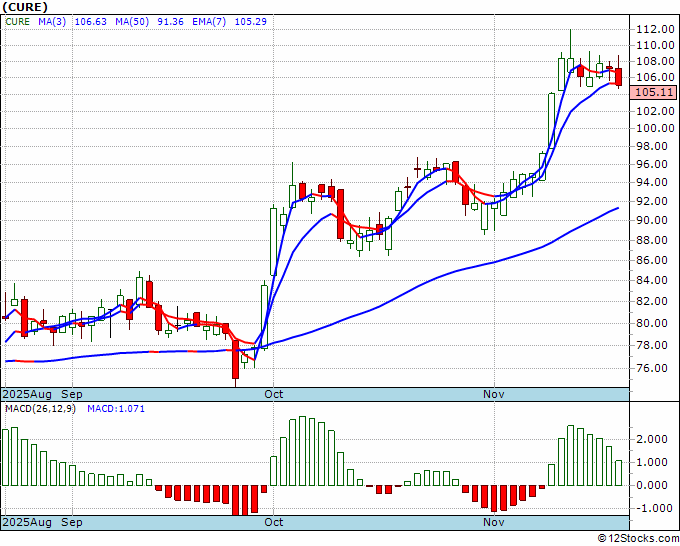Viewport: 680px width, 546px height.
Task: Click the EMA(7) legend label
Action: (209, 22)
